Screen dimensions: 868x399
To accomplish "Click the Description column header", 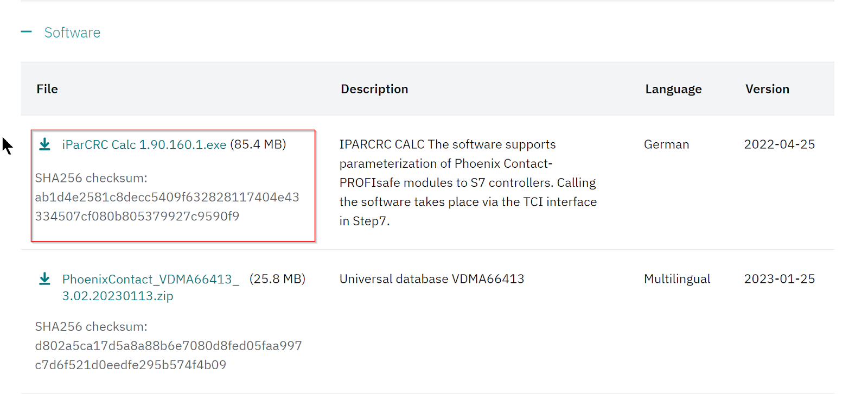I will coord(374,89).
